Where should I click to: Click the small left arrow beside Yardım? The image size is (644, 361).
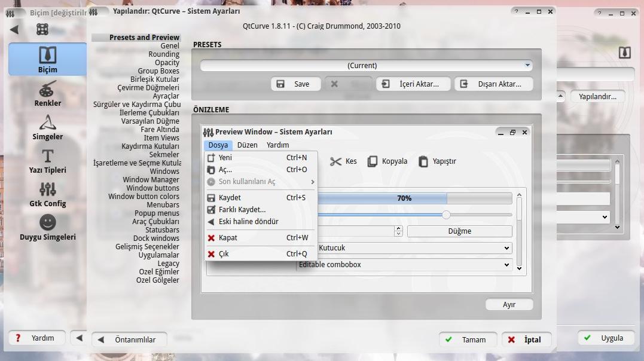(80, 338)
